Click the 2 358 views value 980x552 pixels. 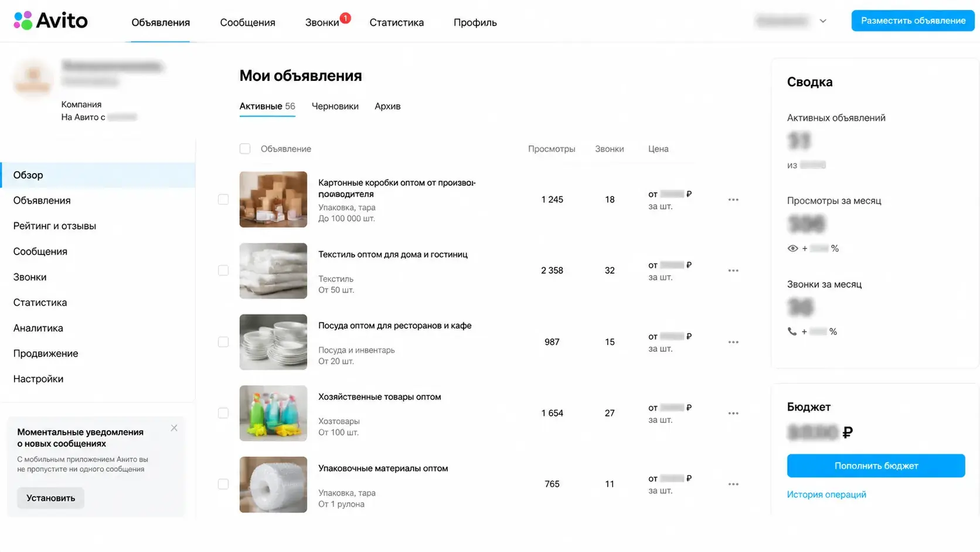552,270
